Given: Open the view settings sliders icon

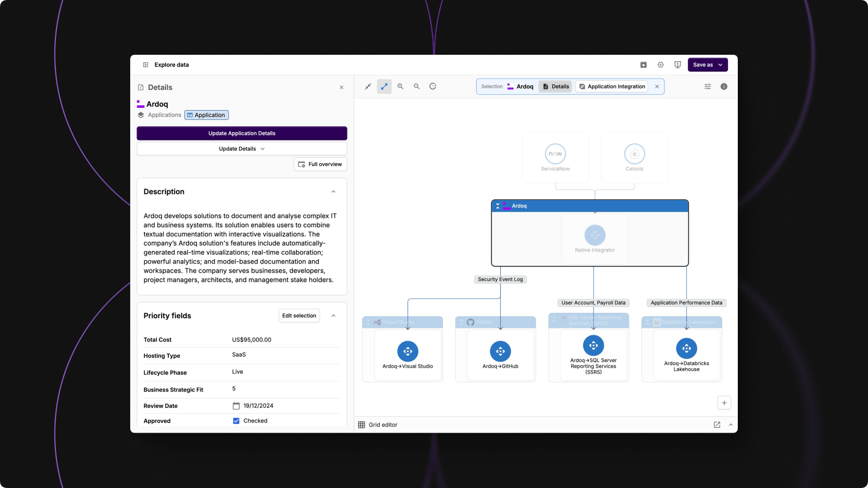Looking at the screenshot, I should 707,87.
